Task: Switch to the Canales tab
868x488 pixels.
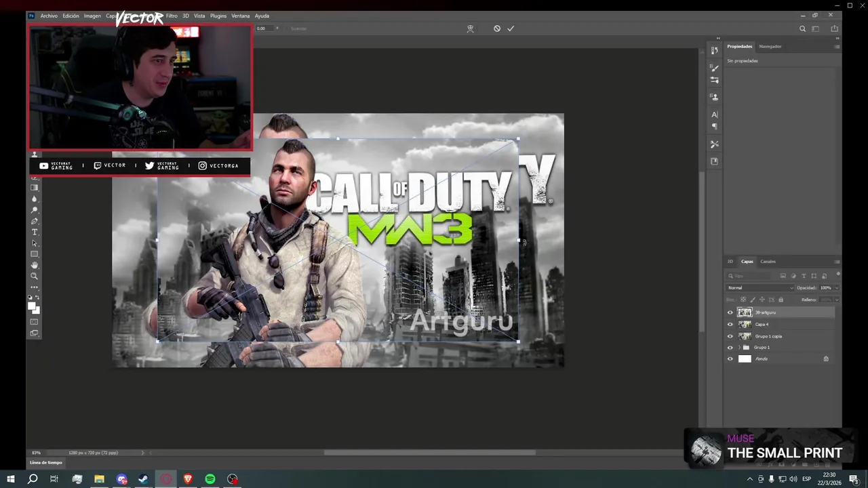Action: click(768, 262)
